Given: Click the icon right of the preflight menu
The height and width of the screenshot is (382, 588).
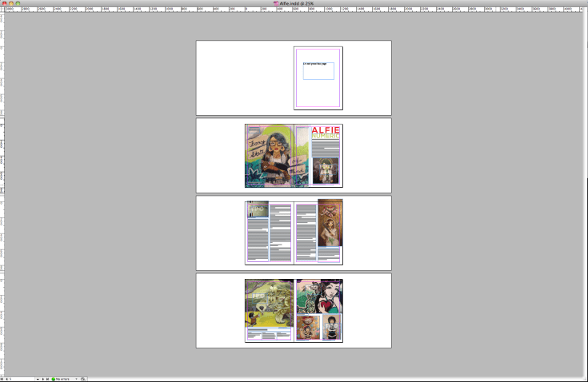Looking at the screenshot, I should (83, 379).
